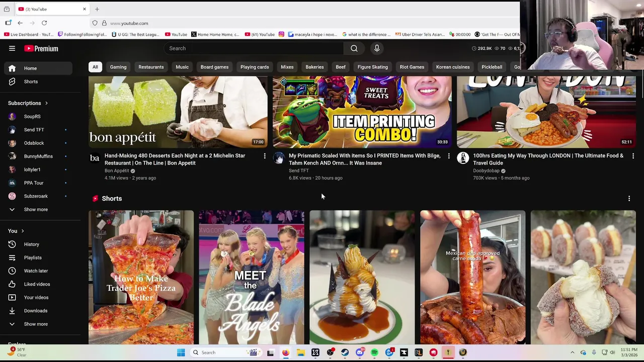Select the Playing cards filter chip

(255, 67)
